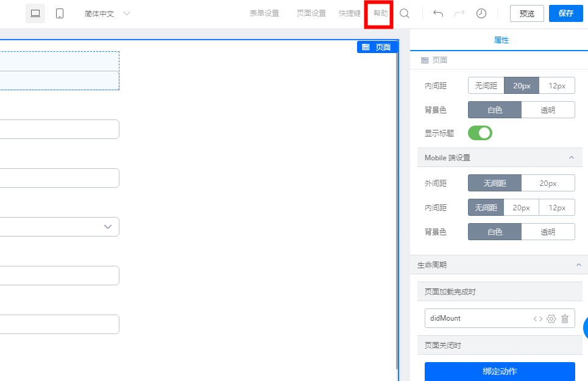Open didMount action settings gear
Screen dimensions: 588x381
(551, 319)
